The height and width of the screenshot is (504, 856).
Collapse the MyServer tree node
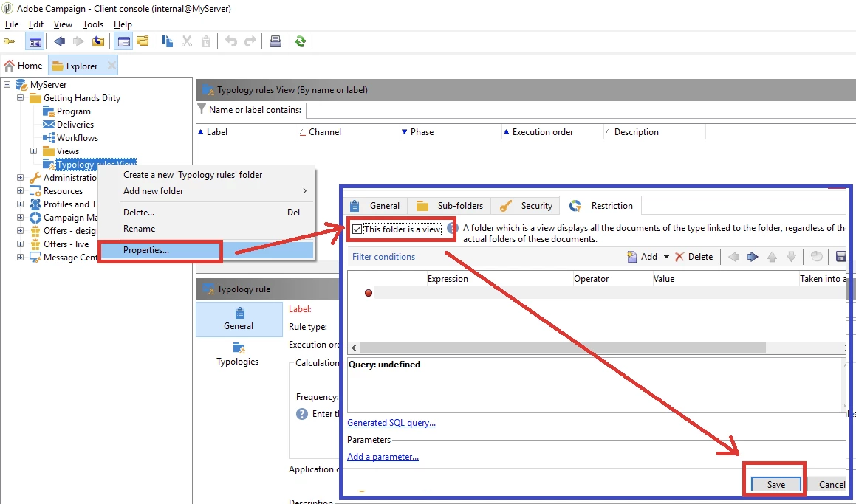coord(7,85)
